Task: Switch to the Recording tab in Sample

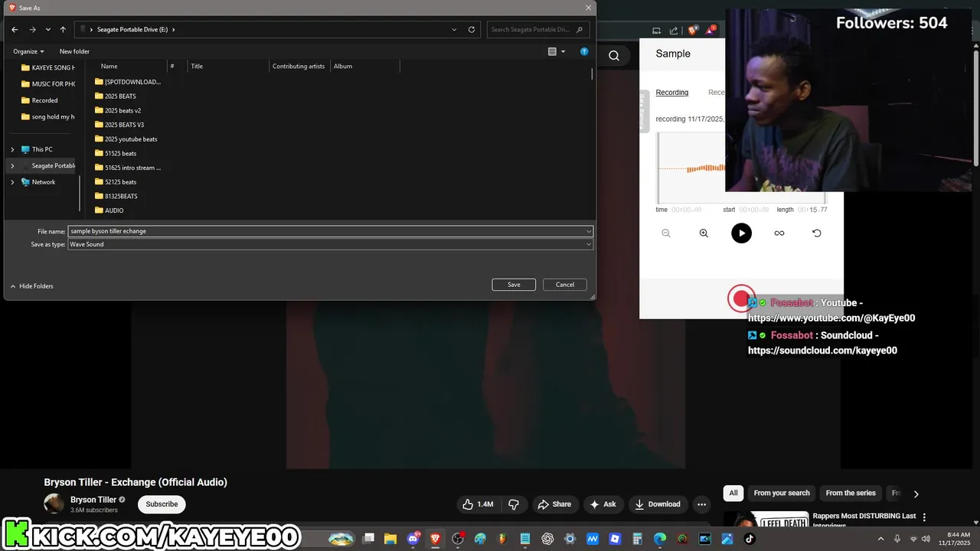Action: pos(672,93)
